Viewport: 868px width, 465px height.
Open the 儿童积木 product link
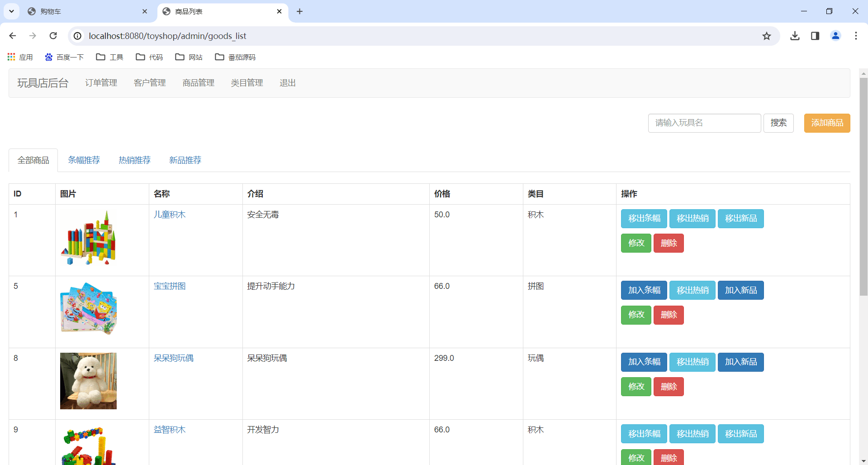click(170, 215)
